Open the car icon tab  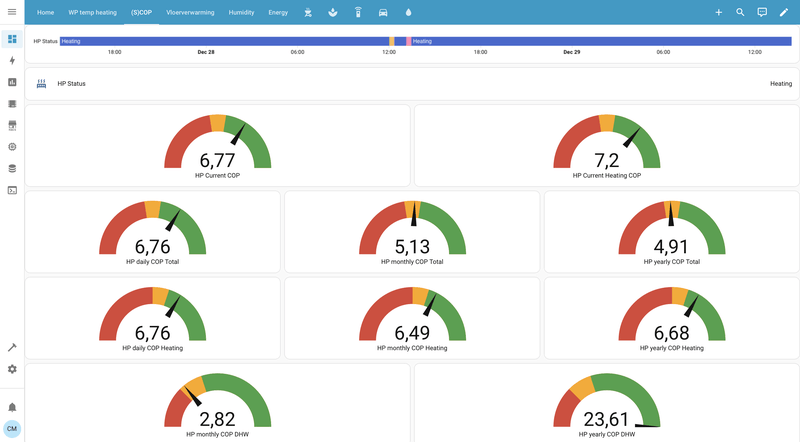coord(383,13)
